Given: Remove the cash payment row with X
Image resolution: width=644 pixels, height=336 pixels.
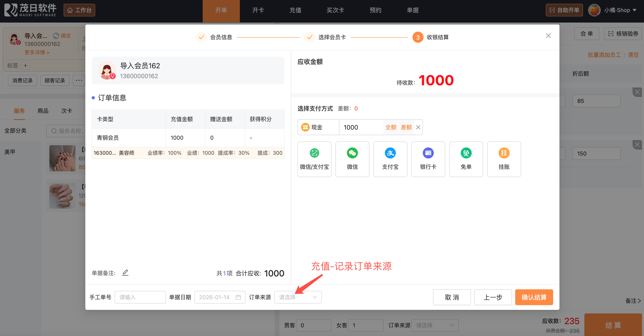Looking at the screenshot, I should click(418, 127).
